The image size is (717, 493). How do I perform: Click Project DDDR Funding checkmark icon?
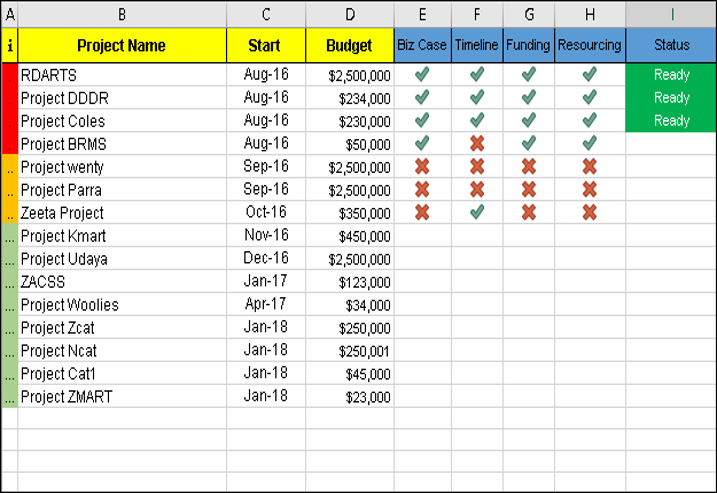click(x=529, y=97)
